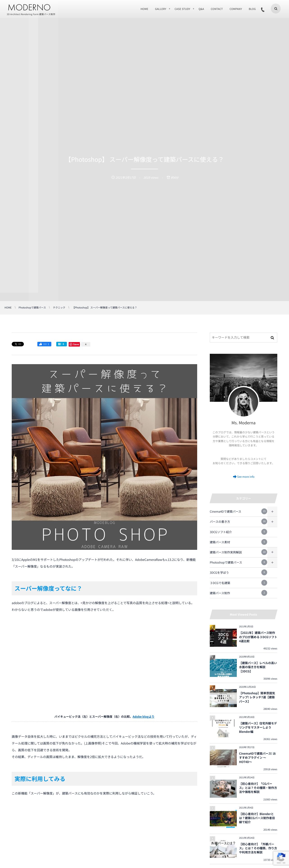Open Cinema4Dで建築パース category

point(225,512)
